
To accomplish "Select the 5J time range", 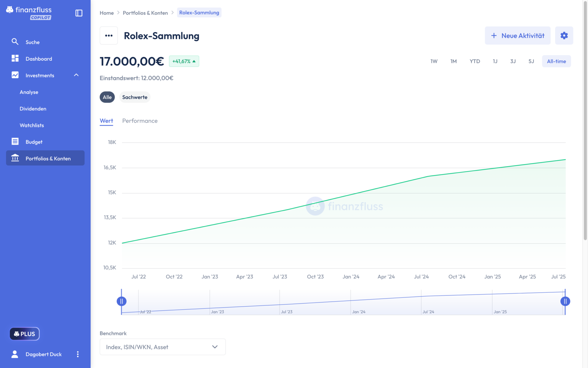I will (531, 61).
